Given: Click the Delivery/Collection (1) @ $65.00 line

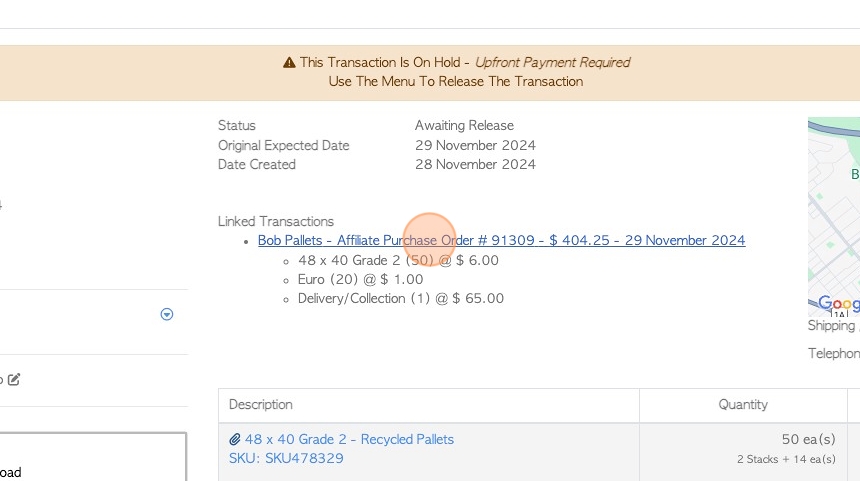Looking at the screenshot, I should (400, 298).
